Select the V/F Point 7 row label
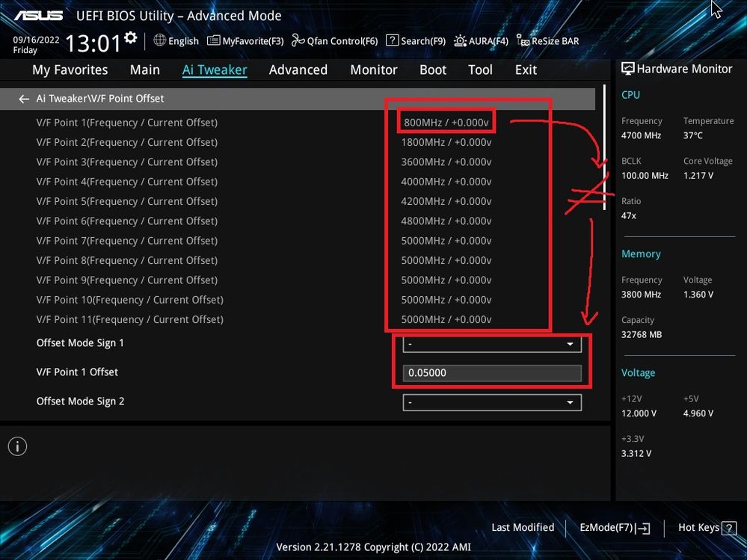The height and width of the screenshot is (560, 747). 126,241
